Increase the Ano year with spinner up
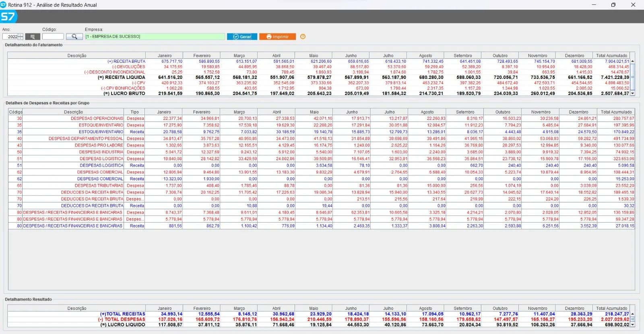 21,35
